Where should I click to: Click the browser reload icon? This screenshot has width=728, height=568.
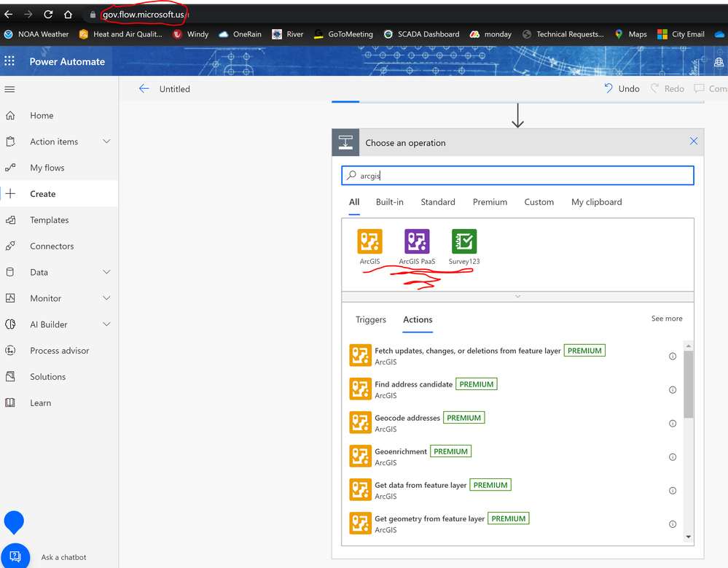[x=48, y=15]
